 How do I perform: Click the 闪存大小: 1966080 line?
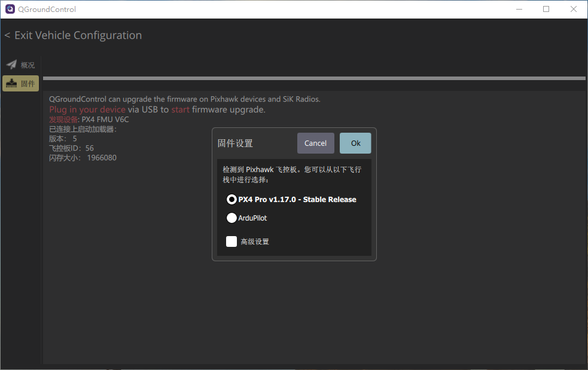83,158
